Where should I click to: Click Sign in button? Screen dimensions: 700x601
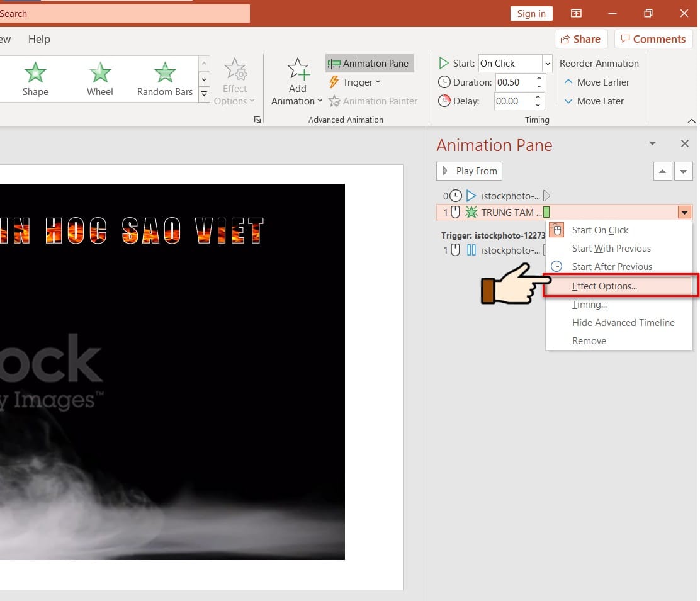531,14
